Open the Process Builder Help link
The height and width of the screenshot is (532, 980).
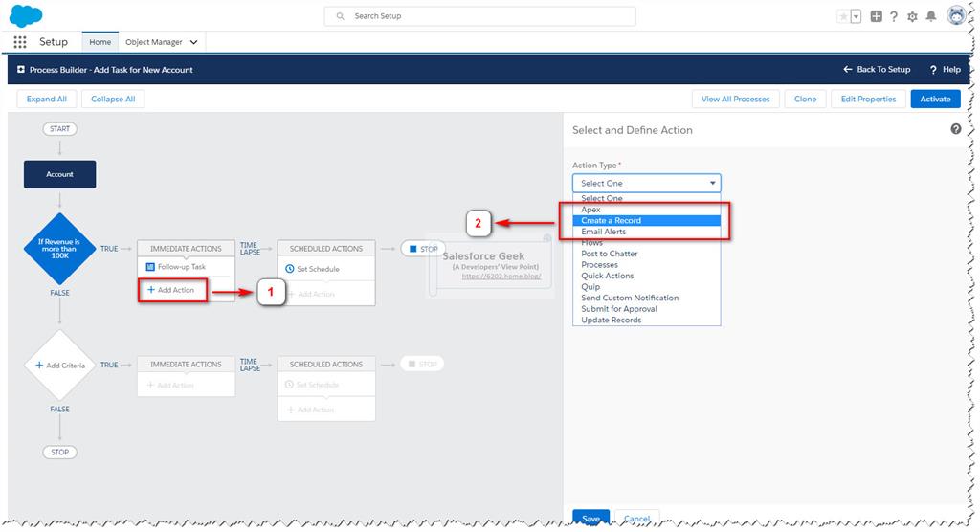coord(945,70)
